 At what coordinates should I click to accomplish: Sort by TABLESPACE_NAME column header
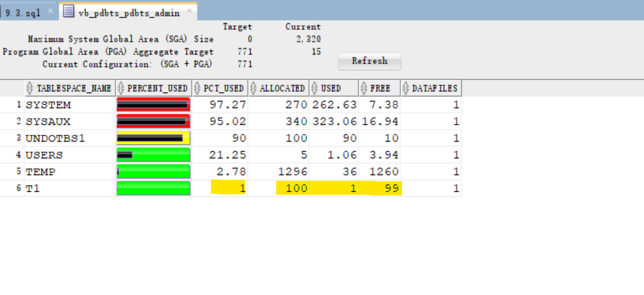(70, 88)
